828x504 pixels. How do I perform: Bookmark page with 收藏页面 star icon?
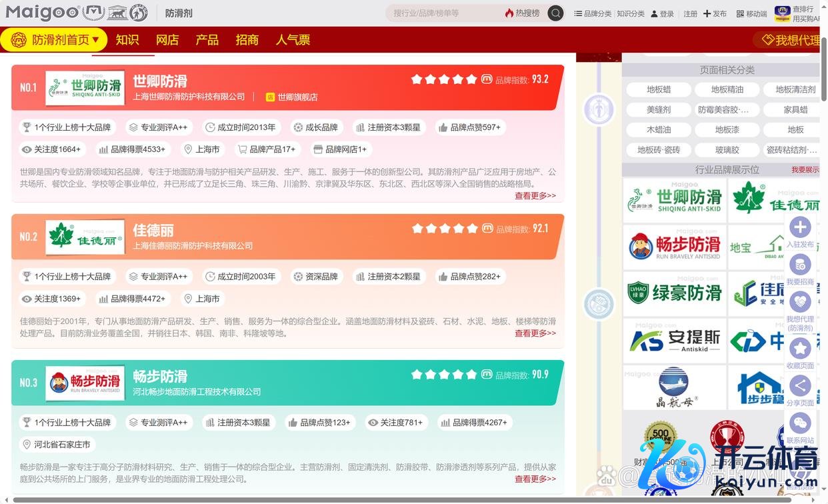point(800,348)
